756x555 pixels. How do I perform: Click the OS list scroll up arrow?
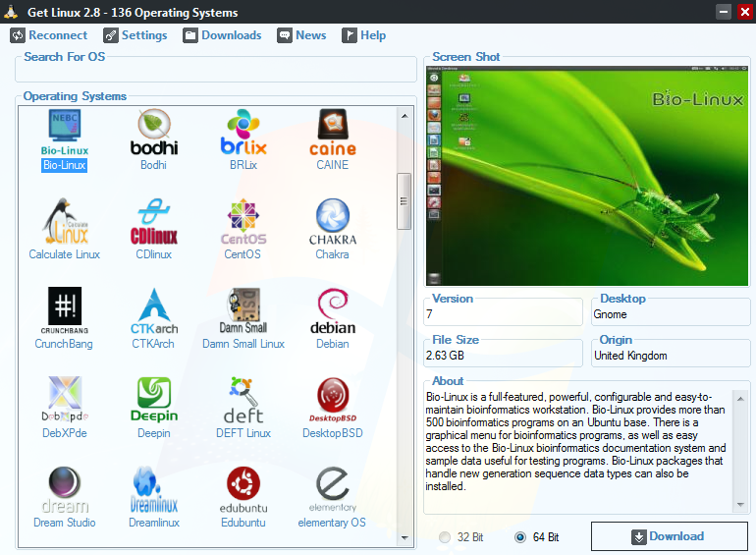coord(405,116)
